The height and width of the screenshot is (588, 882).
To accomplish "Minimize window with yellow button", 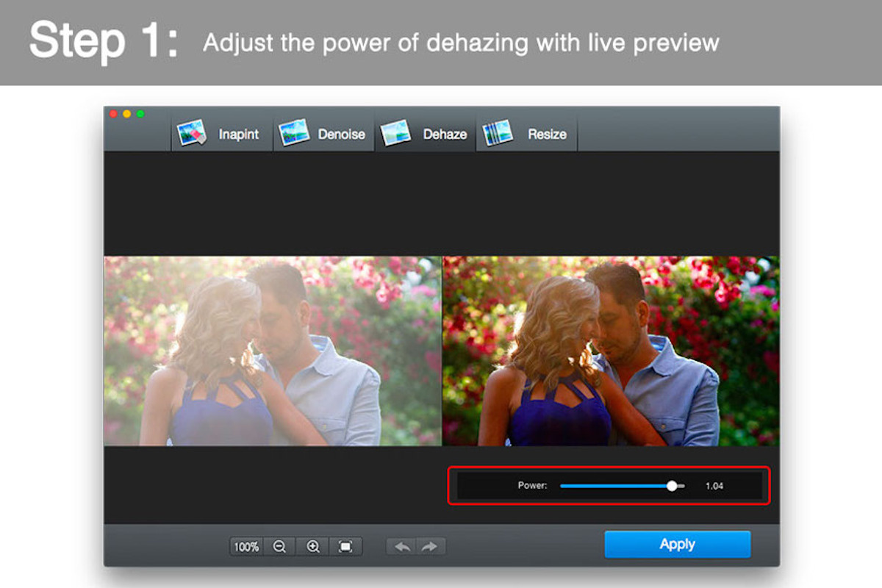I will click(127, 113).
